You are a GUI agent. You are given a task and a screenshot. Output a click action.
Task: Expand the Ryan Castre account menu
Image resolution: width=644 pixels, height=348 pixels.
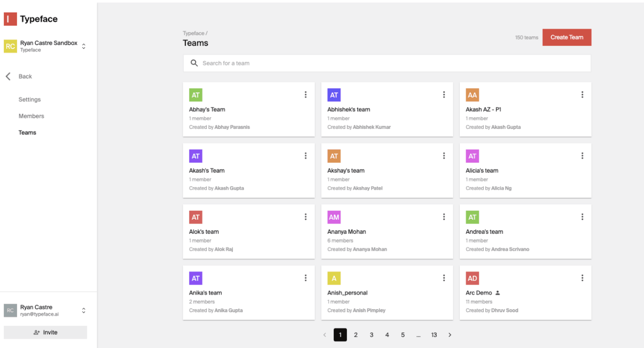[x=84, y=311]
